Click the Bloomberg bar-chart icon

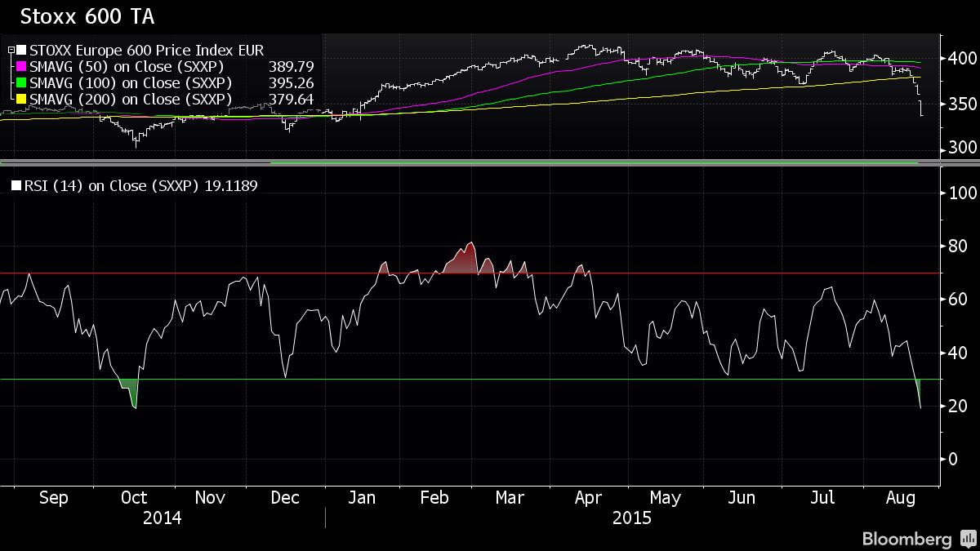point(968,539)
